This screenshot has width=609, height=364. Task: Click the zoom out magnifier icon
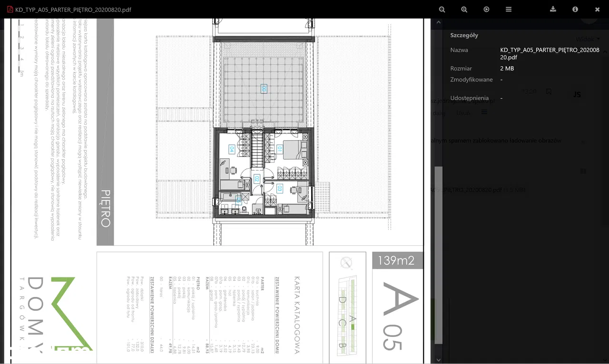(442, 10)
